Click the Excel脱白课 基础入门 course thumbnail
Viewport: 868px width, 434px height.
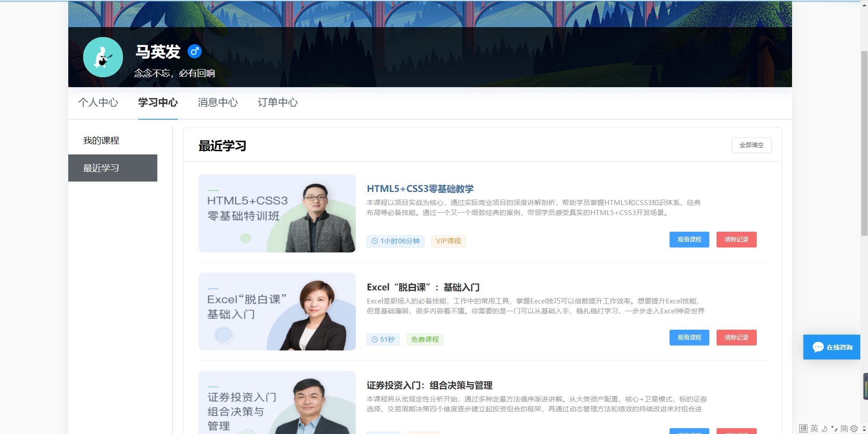point(277,312)
